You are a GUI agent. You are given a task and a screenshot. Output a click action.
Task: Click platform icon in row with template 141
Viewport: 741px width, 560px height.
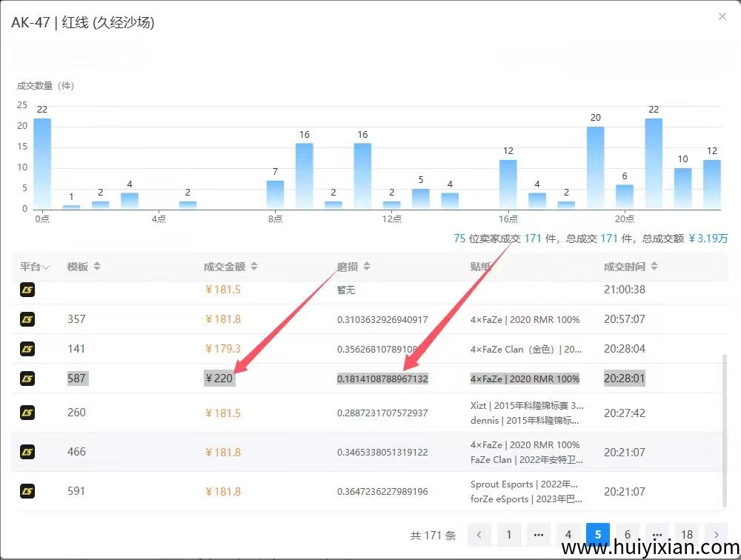click(27, 349)
